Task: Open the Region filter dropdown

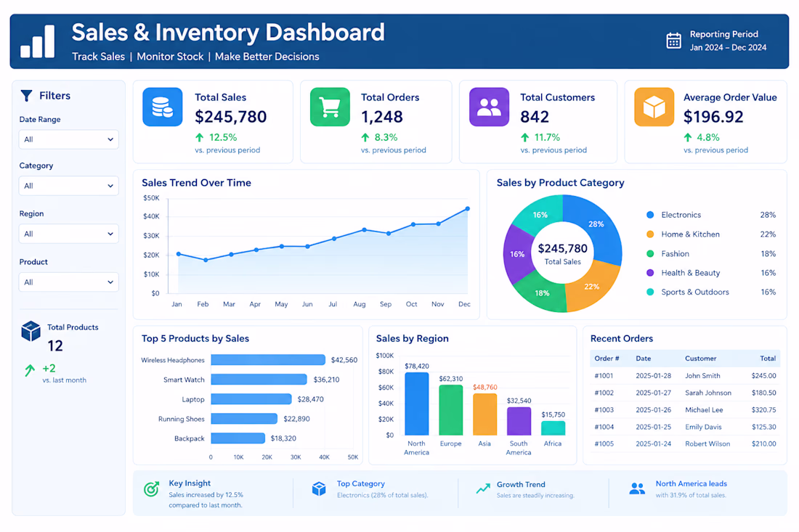Action: coord(69,234)
